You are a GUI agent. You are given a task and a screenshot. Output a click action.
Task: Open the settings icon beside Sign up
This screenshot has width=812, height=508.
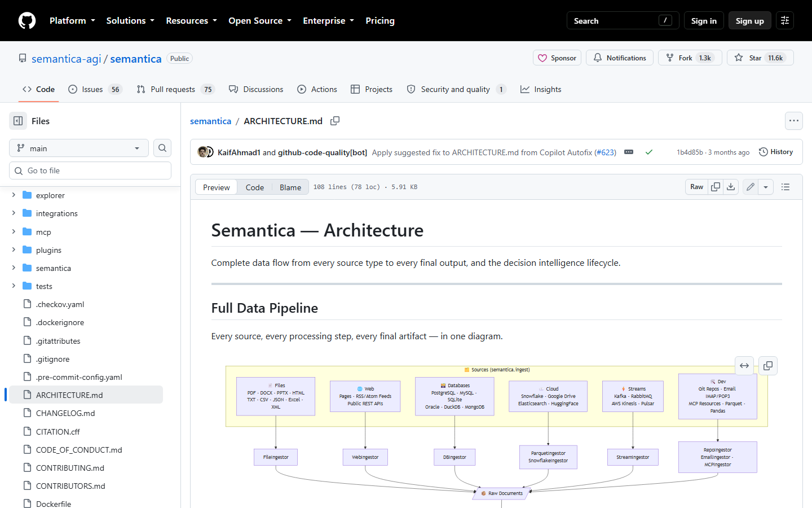[x=785, y=20]
